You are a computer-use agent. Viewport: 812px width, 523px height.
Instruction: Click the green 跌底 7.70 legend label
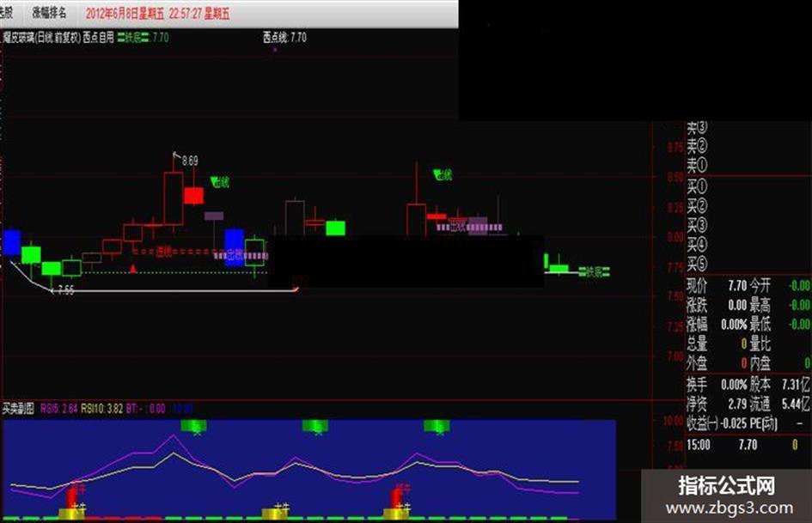pos(143,38)
